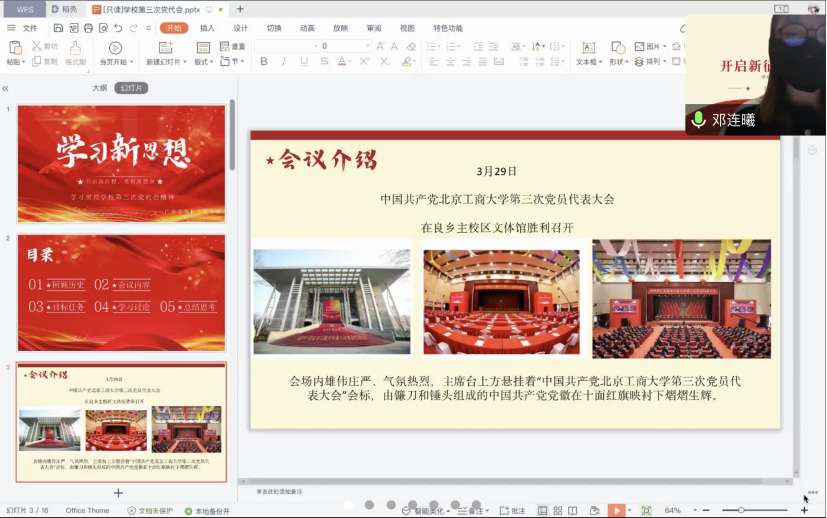Open Print Preview from quick toolbar
The height and width of the screenshot is (518, 827).
(103, 28)
